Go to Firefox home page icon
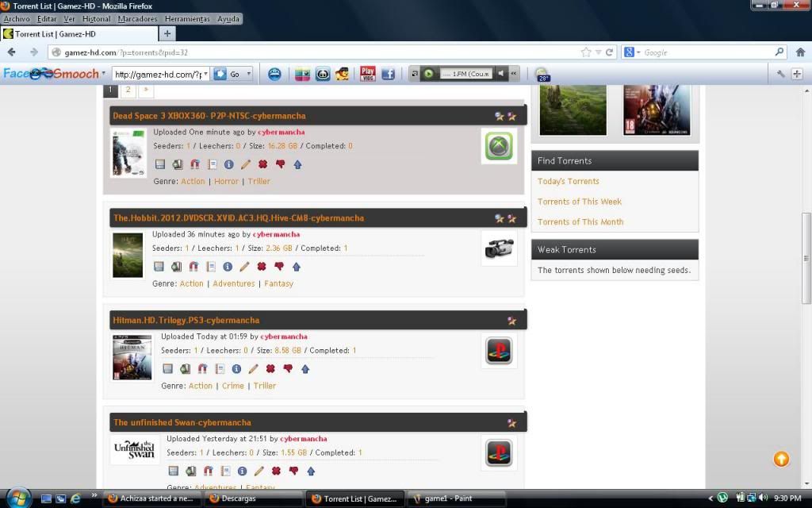Screen dimensions: 812x508 click(800, 52)
